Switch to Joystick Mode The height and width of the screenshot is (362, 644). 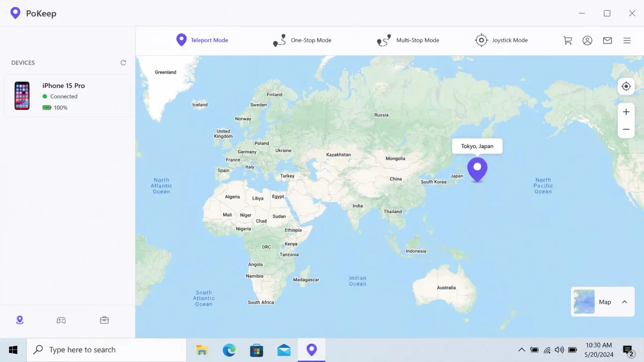[x=501, y=40]
